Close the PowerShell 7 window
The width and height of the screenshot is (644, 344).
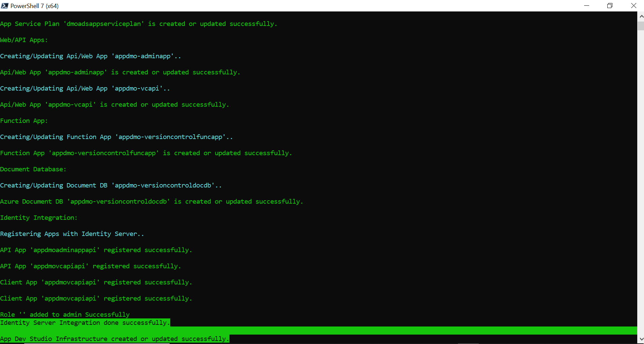click(633, 6)
